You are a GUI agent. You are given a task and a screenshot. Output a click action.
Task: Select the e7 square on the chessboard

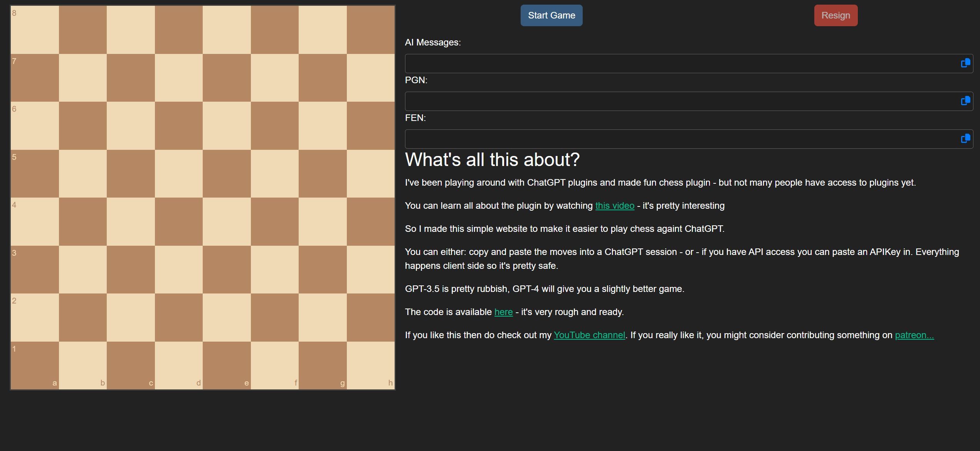pos(227,78)
